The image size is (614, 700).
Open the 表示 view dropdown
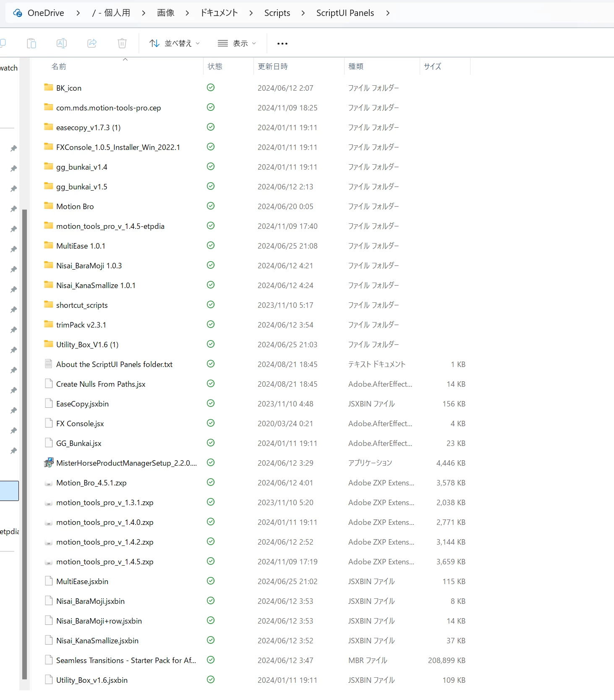(237, 43)
